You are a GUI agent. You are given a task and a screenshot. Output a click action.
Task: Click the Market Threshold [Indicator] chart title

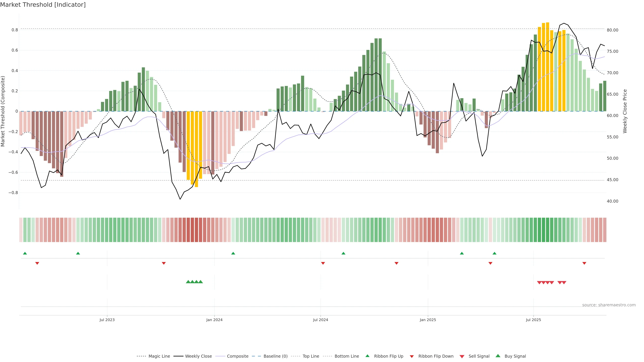point(43,5)
